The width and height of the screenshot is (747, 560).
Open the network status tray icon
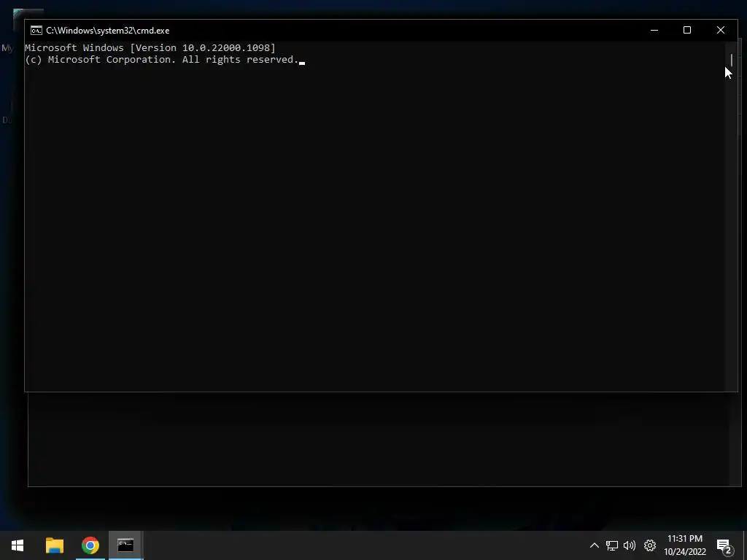pos(612,545)
